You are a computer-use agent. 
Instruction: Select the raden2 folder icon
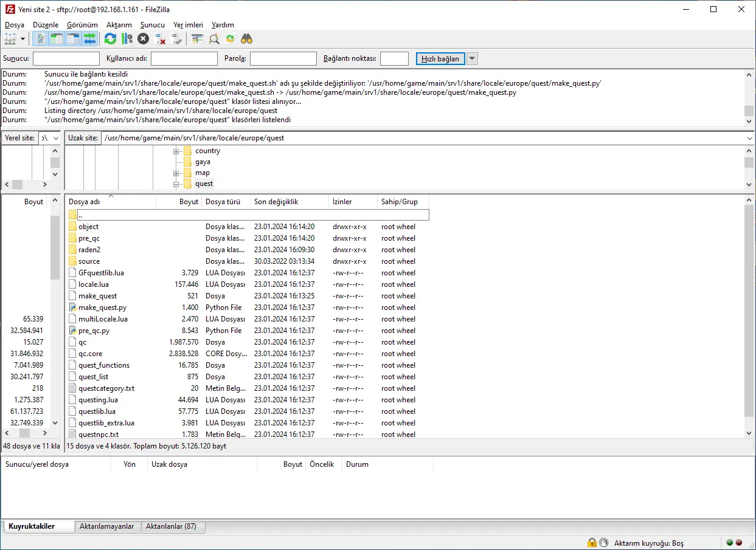click(x=73, y=250)
